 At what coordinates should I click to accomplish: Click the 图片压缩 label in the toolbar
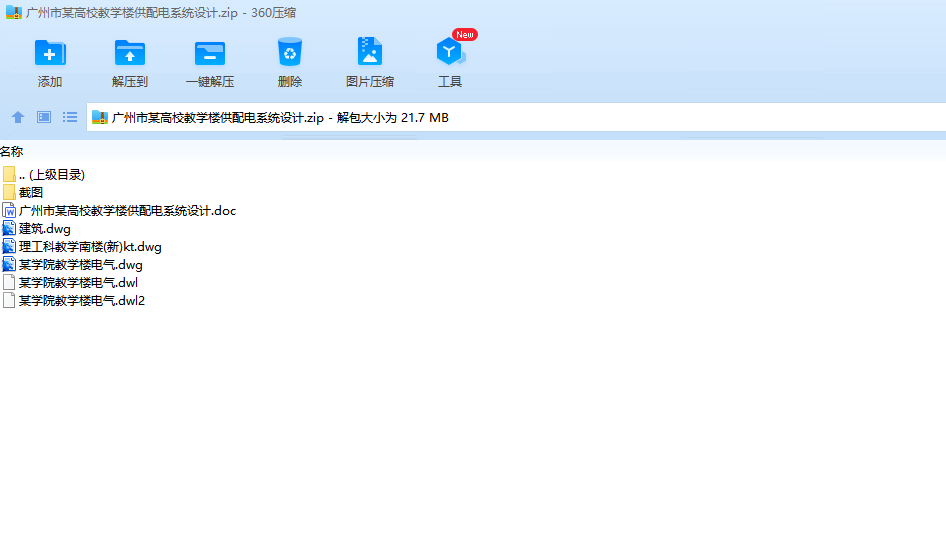pos(370,81)
